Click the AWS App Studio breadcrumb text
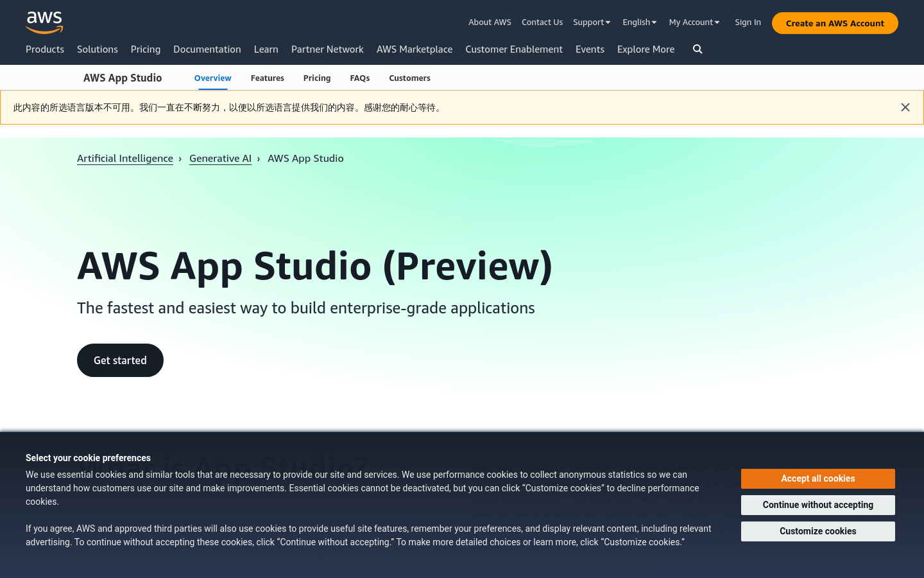This screenshot has height=578, width=924. [305, 158]
